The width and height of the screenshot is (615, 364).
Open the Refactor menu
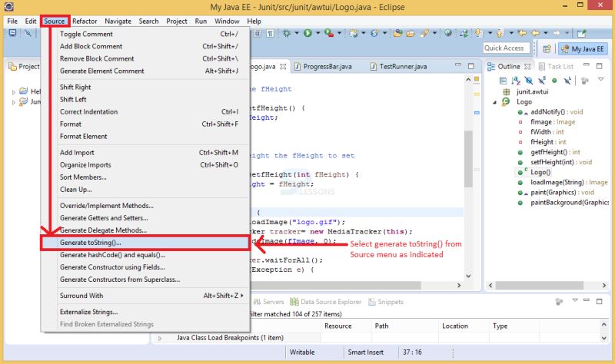click(85, 22)
